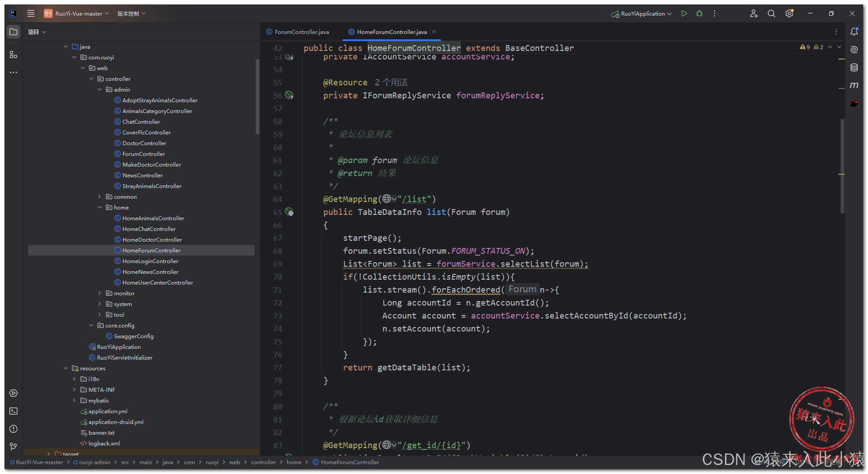Collapse the core.config package
Viewport: 868px width, 474px height.
91,325
